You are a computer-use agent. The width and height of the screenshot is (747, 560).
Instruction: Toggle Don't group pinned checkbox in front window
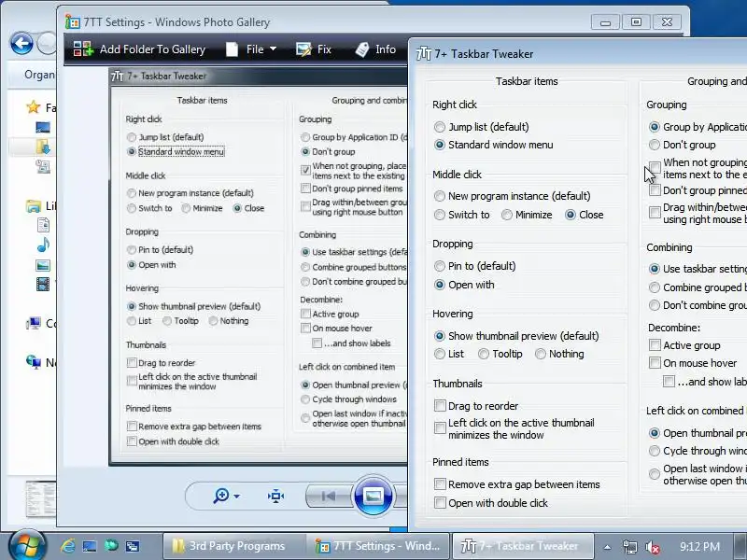point(655,190)
